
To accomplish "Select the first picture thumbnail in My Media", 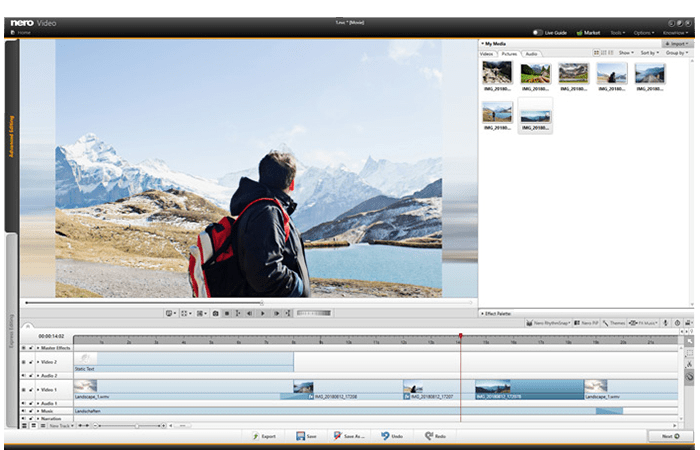I will pos(497,73).
